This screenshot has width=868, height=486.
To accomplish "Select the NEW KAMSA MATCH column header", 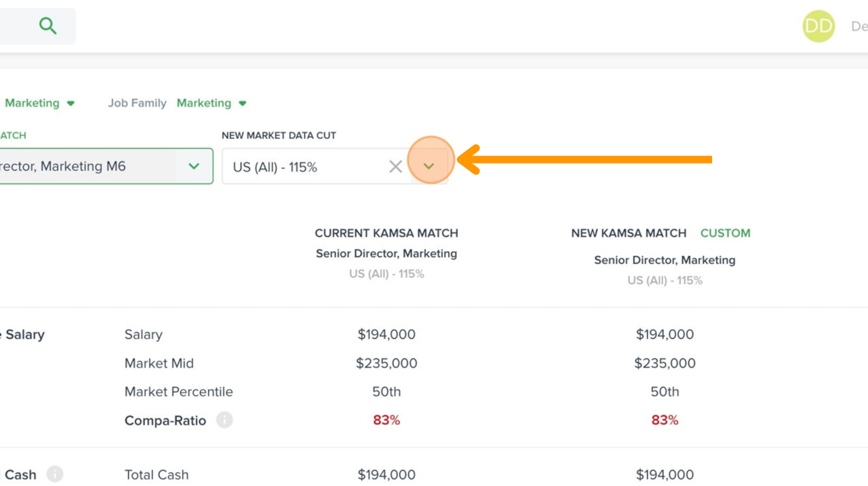I will pos(629,233).
